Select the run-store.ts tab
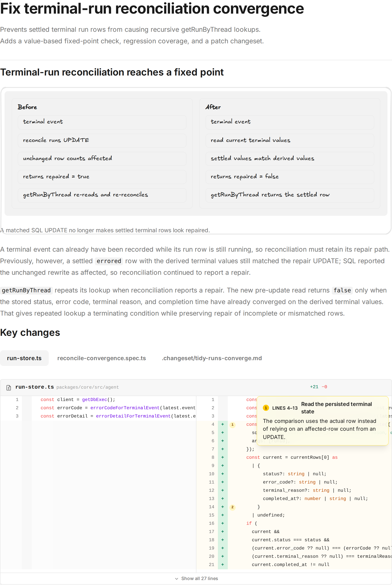Screen dimensions: 392x585 point(24,358)
